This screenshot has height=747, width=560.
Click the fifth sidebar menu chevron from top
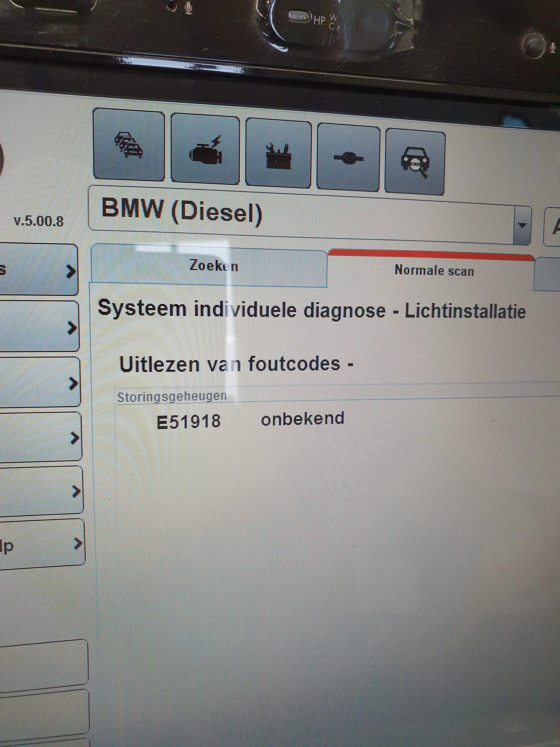(x=76, y=491)
